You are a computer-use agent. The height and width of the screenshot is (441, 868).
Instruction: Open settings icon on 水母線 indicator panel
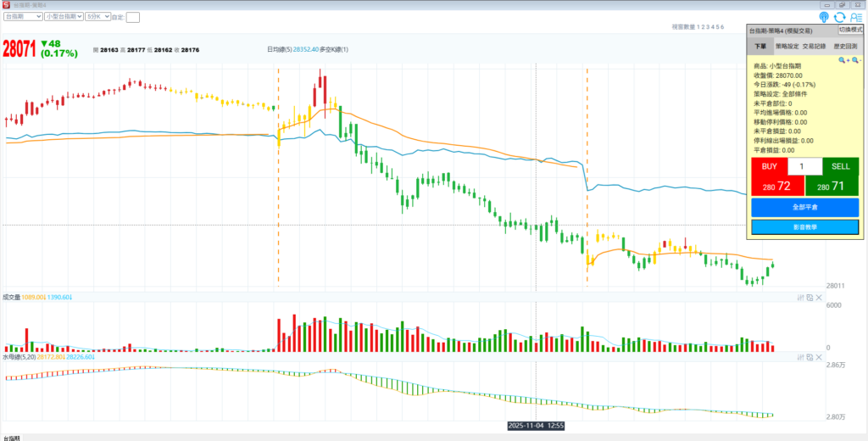click(800, 358)
